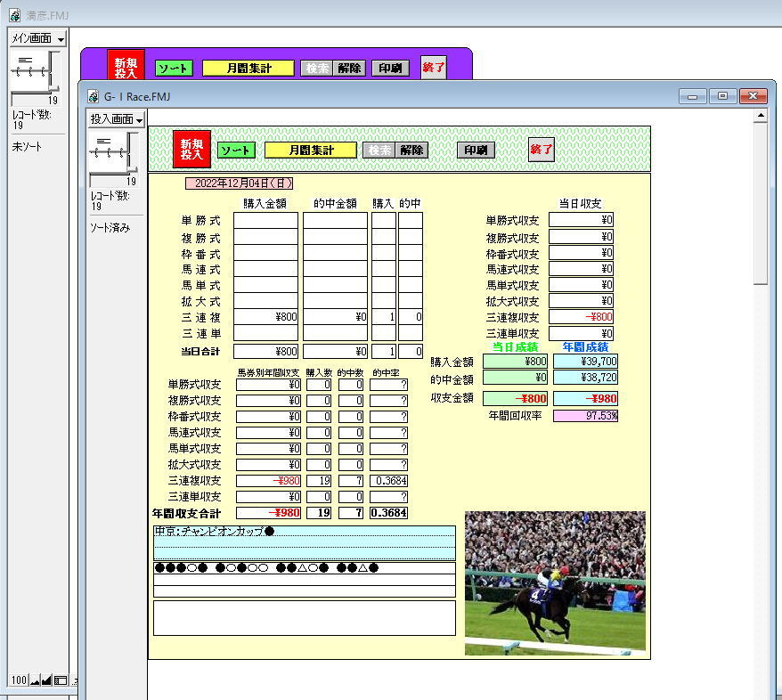Click the bookmark slider handle in 満彦.FMJ book
The image size is (782, 700).
55,90
